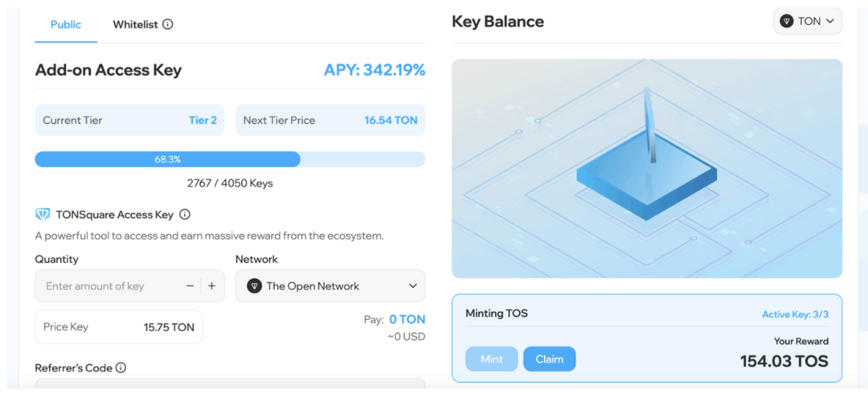
Task: Click the Price Key 15.75 TON field
Action: click(119, 327)
